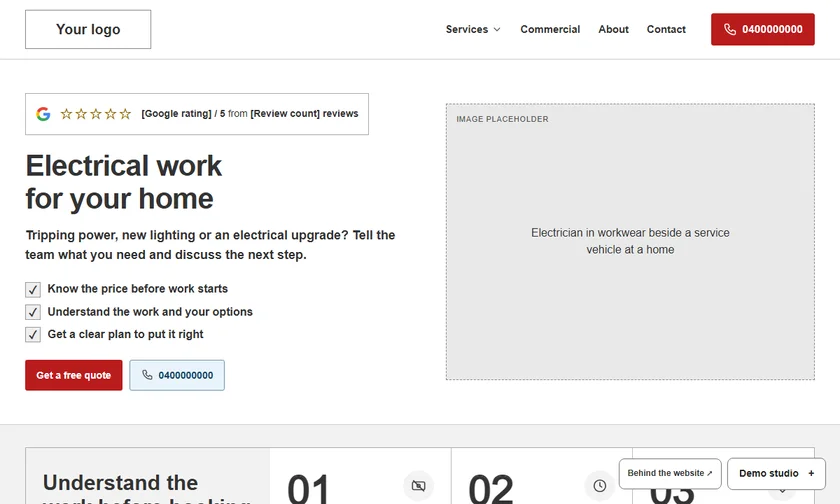Click the third rating star
This screenshot has width=840, height=504.
(95, 114)
